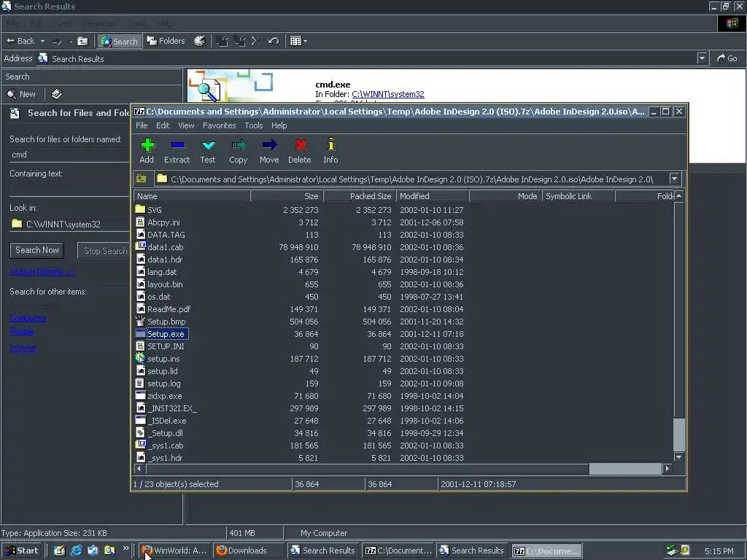Run the Test archive tool
This screenshot has width=747, height=560.
pos(208,150)
